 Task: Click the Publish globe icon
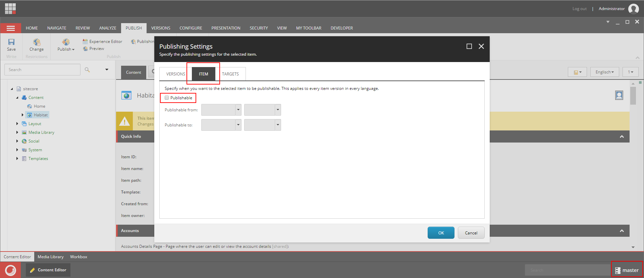pyautogui.click(x=66, y=42)
